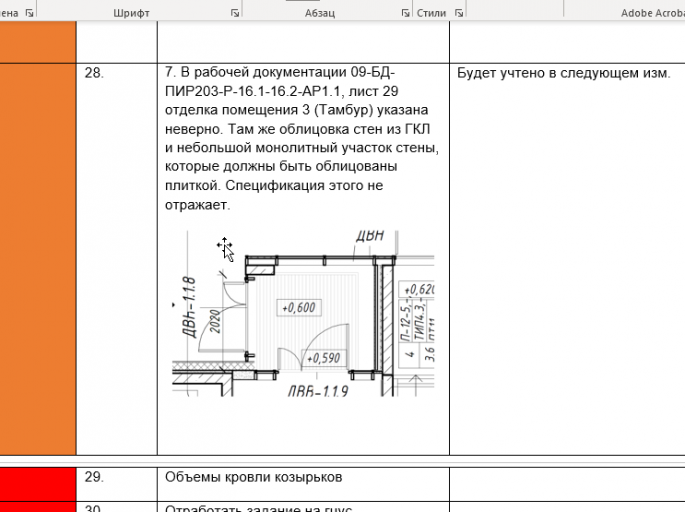The image size is (685, 512).
Task: Click the word 'отражает.'
Action: pyautogui.click(x=197, y=204)
